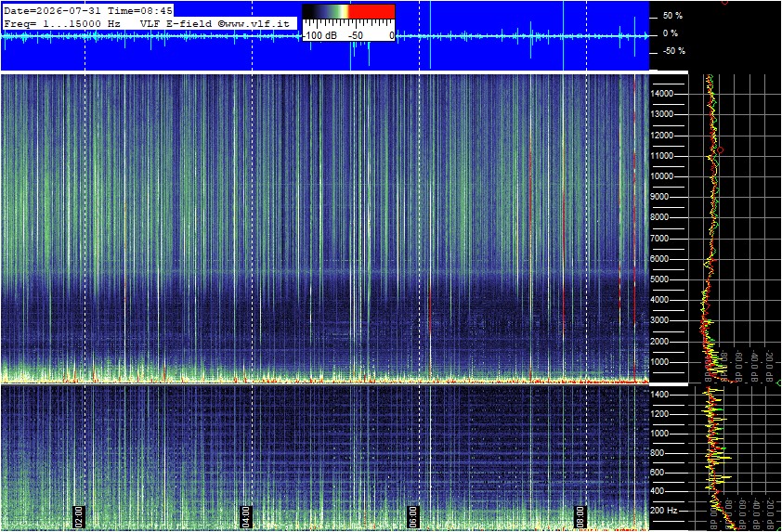This screenshot has width=782, height=532.
Task: Click the 800 label on low-frequency axis
Action: pos(658,453)
